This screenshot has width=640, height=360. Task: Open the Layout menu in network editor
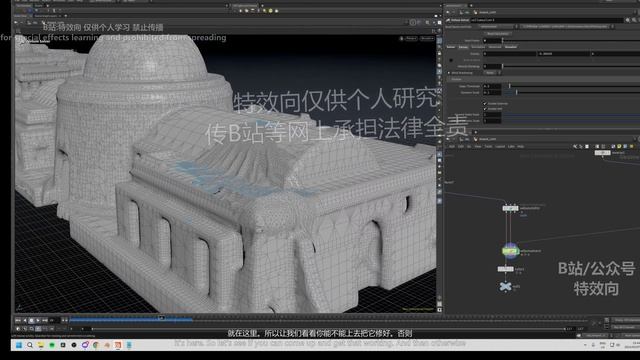(x=500, y=146)
